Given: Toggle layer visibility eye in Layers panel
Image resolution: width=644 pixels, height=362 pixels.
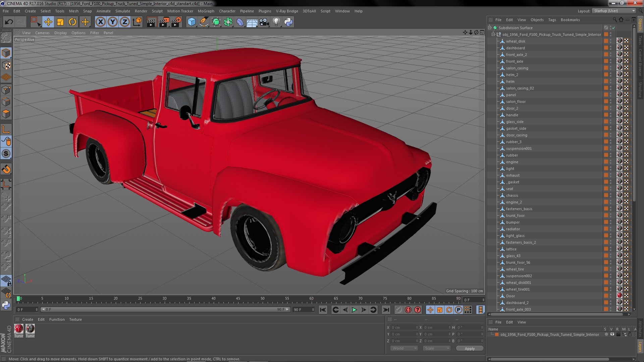Looking at the screenshot, I should point(612,335).
